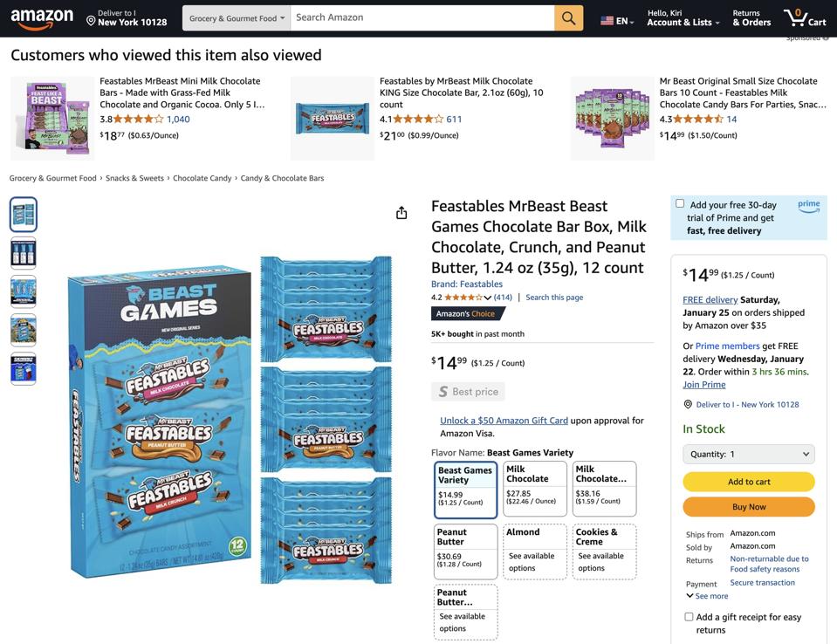Open the Account & Lists menu

tap(683, 17)
